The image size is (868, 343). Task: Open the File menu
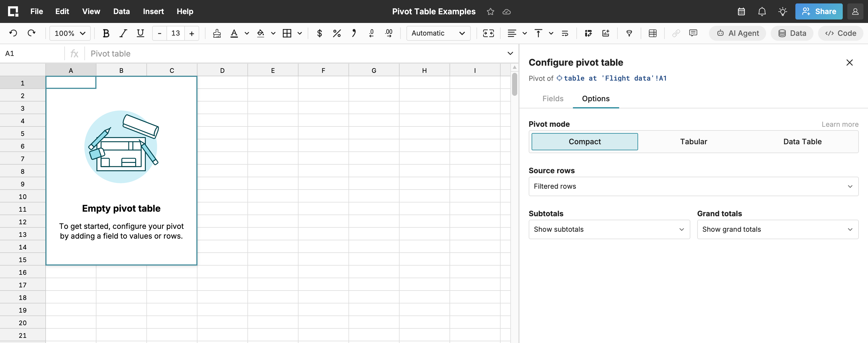pyautogui.click(x=36, y=11)
